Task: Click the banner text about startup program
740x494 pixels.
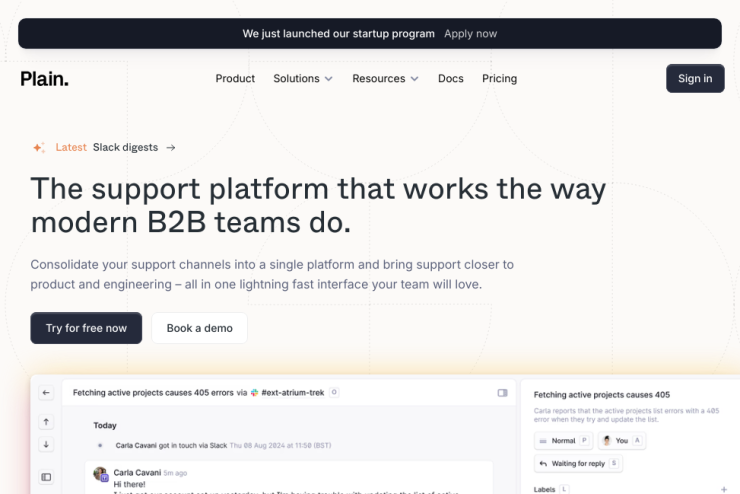Action: (x=338, y=34)
